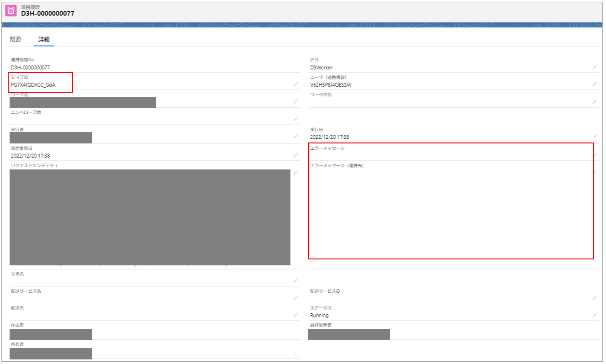Edit the 履歴更新日 field pencil icon
This screenshot has width=606, height=364.
(x=295, y=155)
